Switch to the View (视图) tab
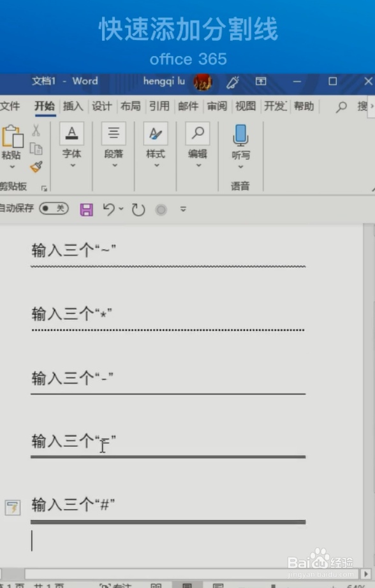The width and height of the screenshot is (375, 588). click(246, 106)
